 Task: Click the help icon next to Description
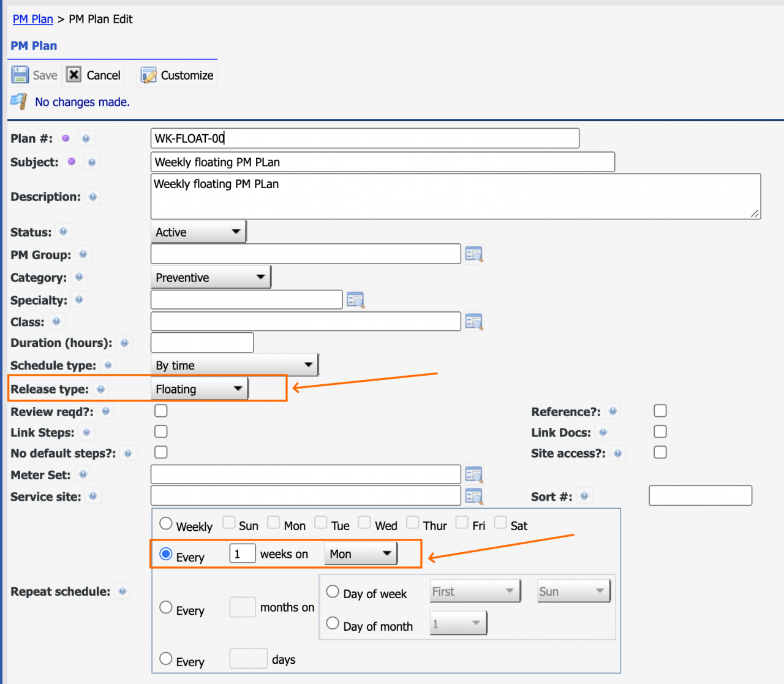[93, 197]
